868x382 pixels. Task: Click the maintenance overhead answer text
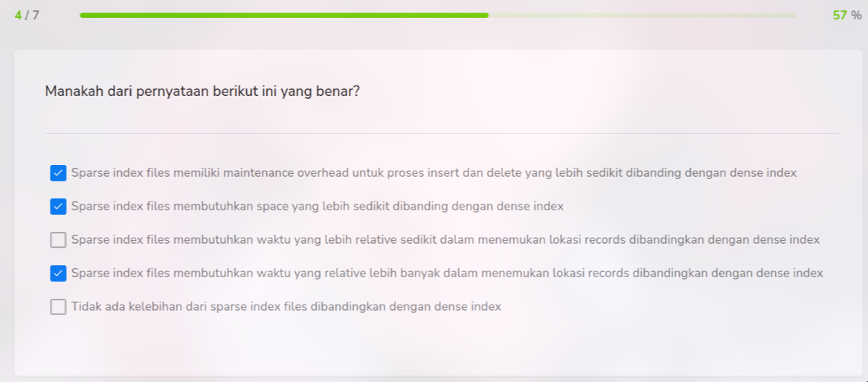click(x=434, y=173)
